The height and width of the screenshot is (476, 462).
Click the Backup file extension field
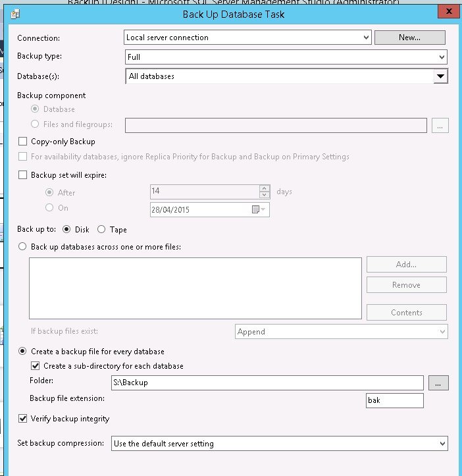[x=395, y=400]
